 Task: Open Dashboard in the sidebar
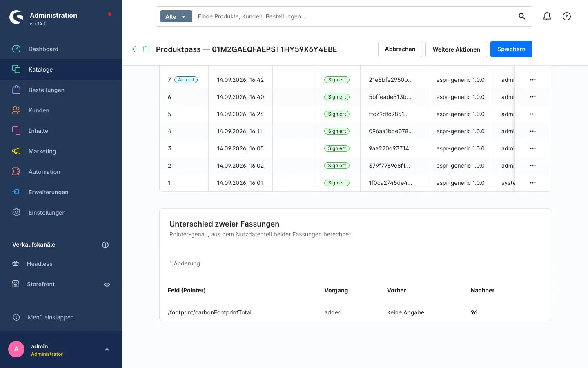[x=61, y=49]
